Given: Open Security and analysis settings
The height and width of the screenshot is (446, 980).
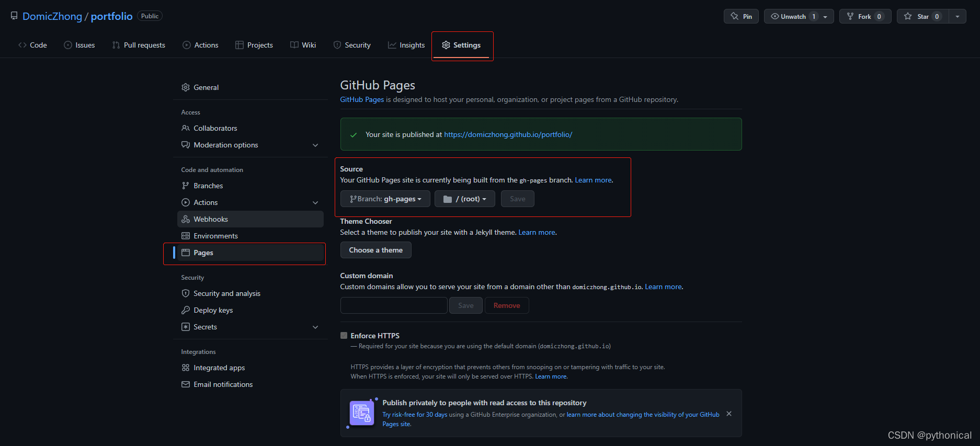Looking at the screenshot, I should [x=250, y=293].
